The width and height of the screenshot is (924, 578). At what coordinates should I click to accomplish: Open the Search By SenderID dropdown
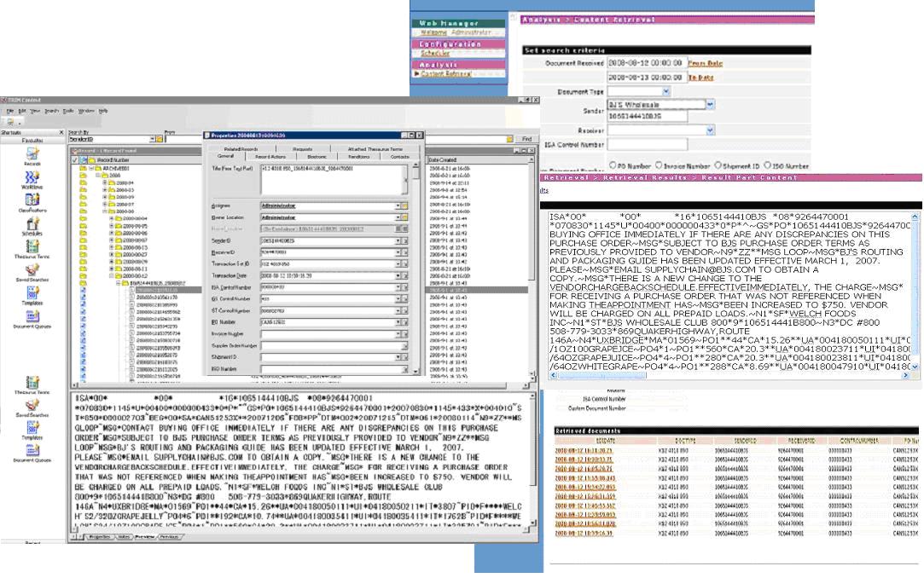(152, 139)
